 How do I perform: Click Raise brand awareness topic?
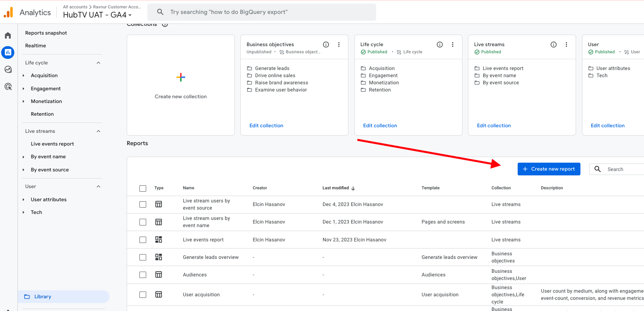pyautogui.click(x=281, y=83)
